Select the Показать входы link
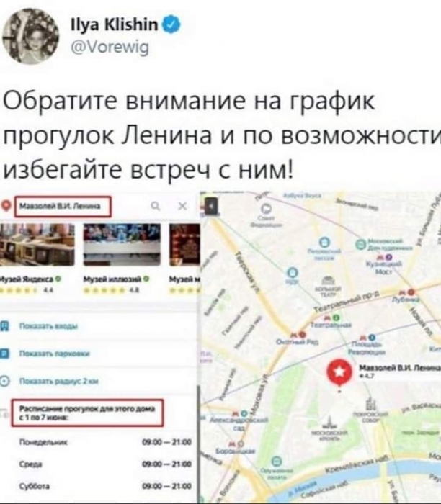The height and width of the screenshot is (504, 441). click(x=48, y=326)
